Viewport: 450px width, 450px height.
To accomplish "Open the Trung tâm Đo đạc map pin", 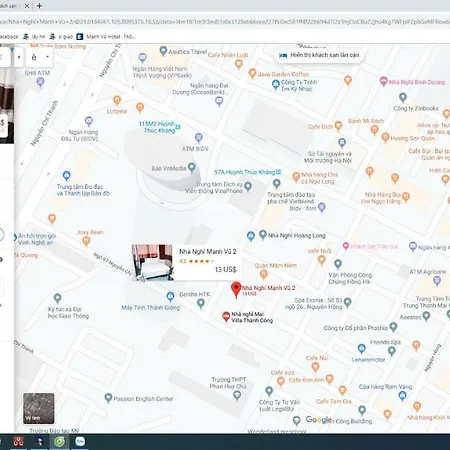I will (67, 175).
